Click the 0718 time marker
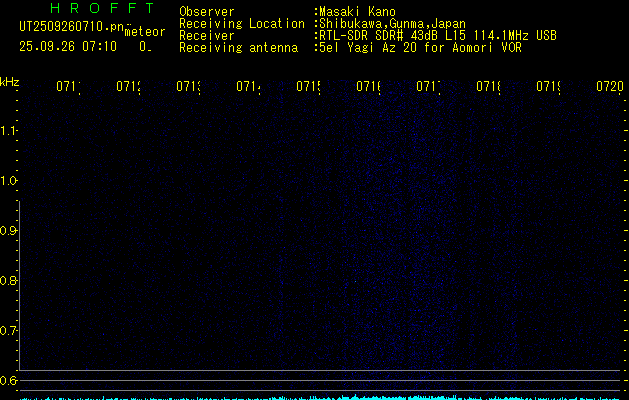This screenshot has height=400, width=629. click(x=488, y=87)
